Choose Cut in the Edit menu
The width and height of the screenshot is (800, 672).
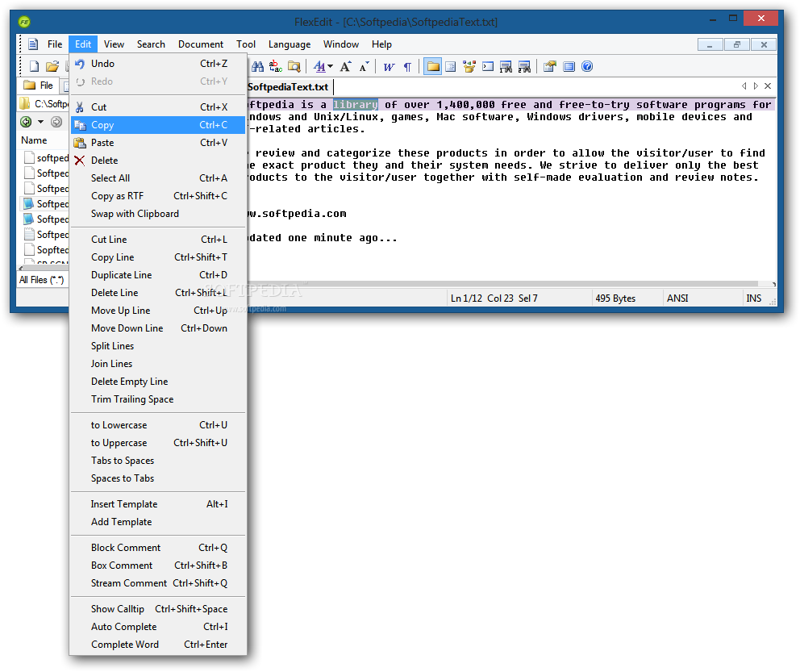[x=158, y=107]
